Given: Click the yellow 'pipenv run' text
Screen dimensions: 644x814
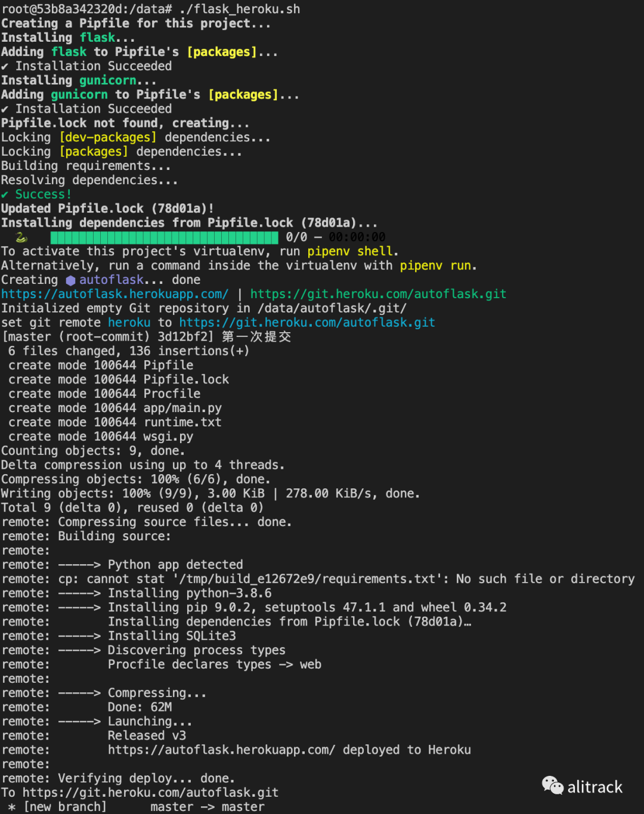Looking at the screenshot, I should 435,265.
